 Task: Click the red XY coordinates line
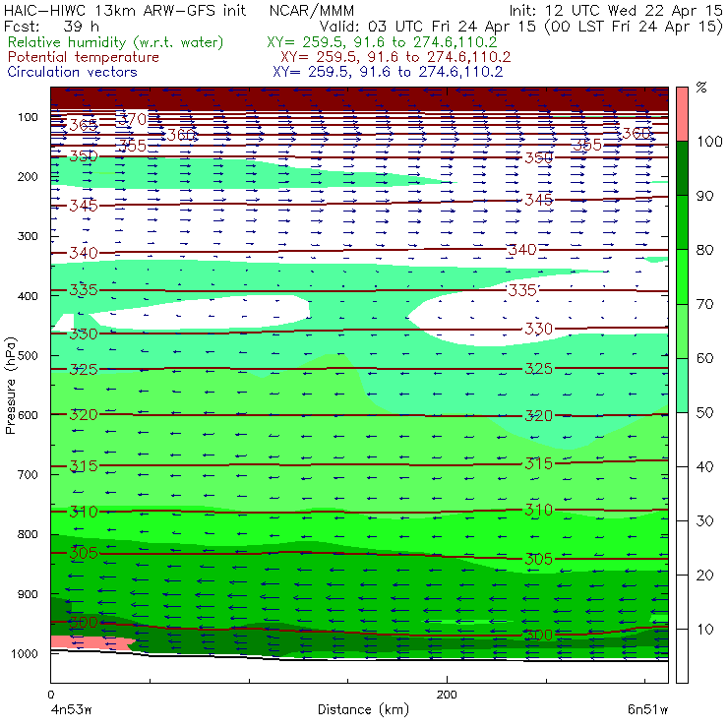tap(395, 57)
